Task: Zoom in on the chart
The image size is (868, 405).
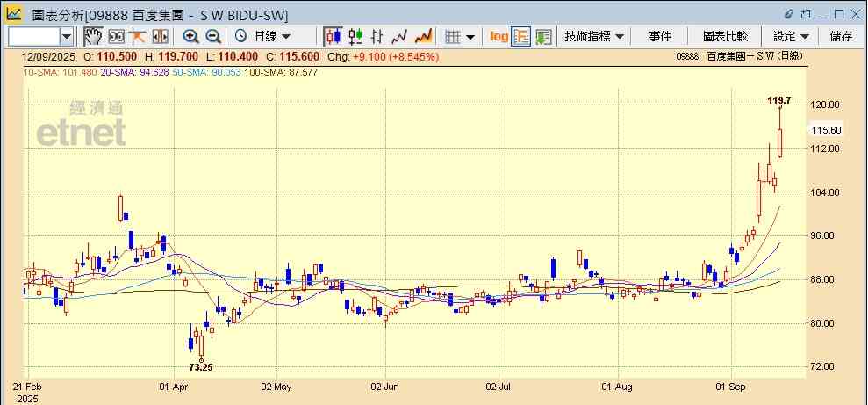Action: point(191,37)
